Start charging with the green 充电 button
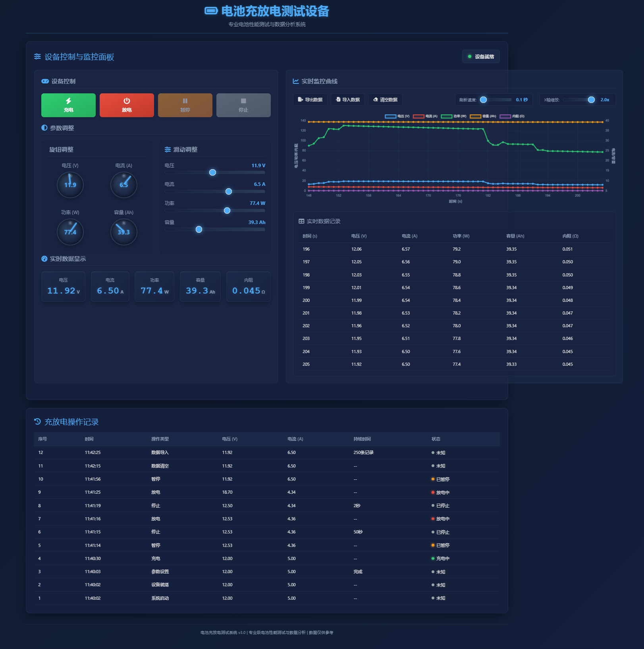 tap(68, 105)
